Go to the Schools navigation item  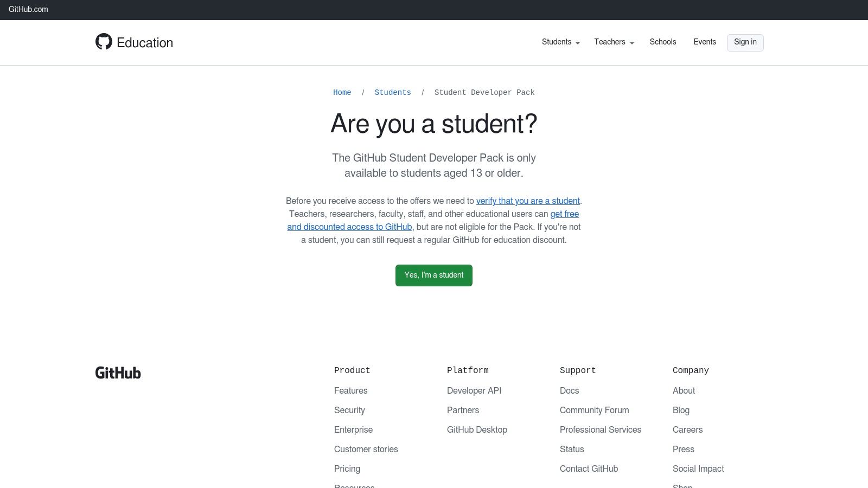pos(662,42)
